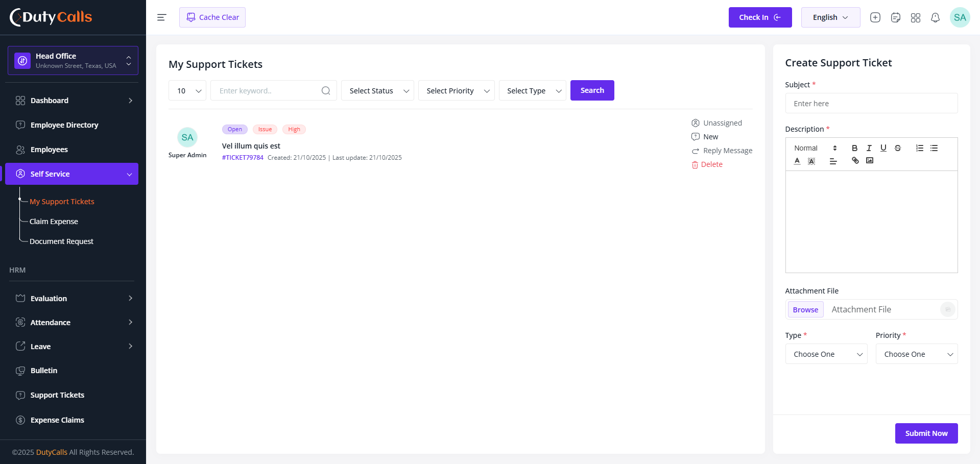Viewport: 980px width, 464px height.
Task: Click the Search button
Action: (x=592, y=90)
